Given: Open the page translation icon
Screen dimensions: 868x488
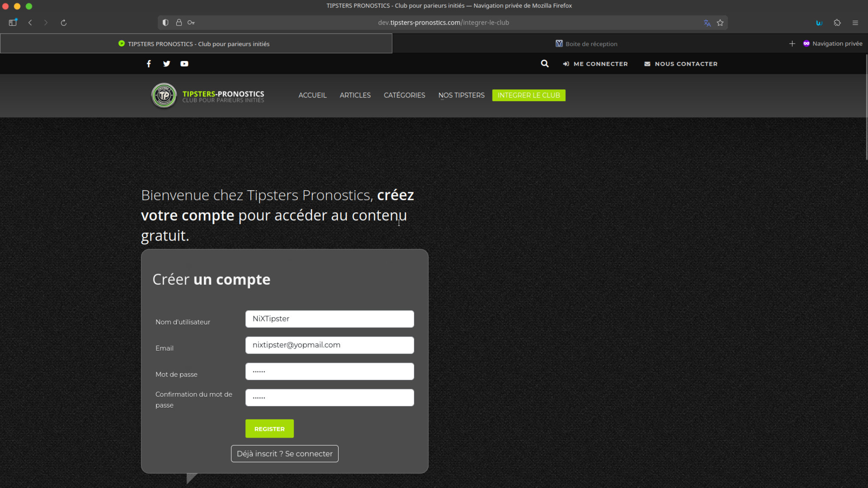Looking at the screenshot, I should (707, 22).
